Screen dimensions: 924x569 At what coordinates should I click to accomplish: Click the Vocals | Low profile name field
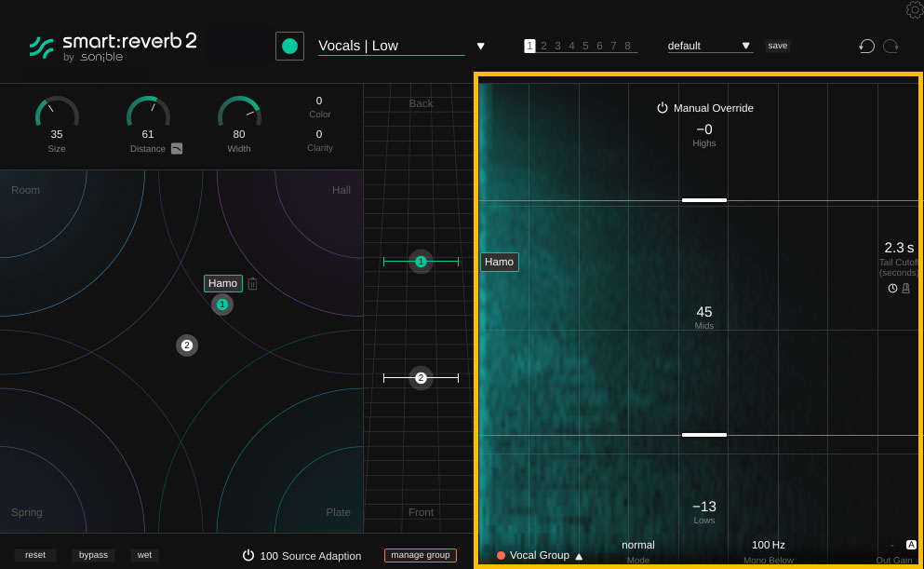click(392, 46)
